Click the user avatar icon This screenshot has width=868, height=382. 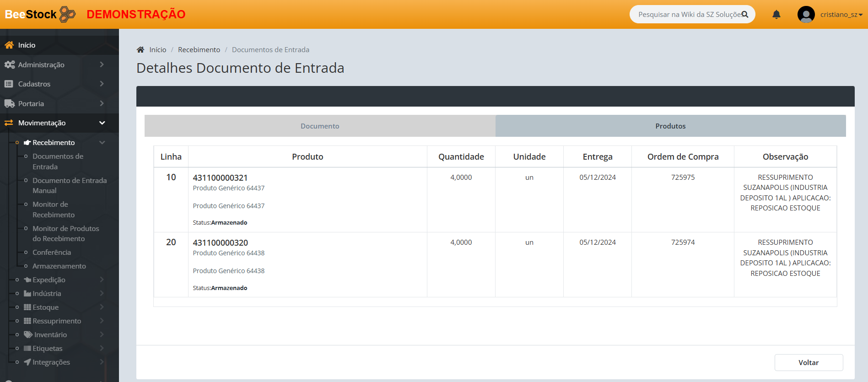(x=806, y=15)
